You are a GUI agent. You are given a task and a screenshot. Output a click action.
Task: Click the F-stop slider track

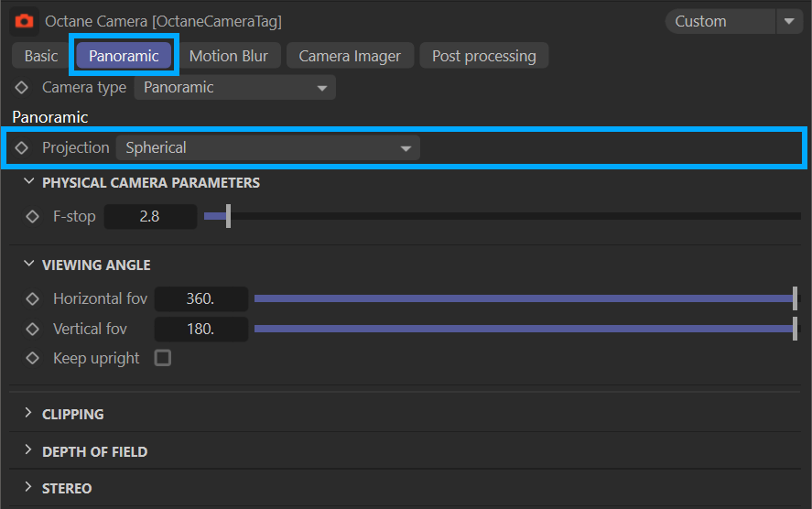click(513, 217)
